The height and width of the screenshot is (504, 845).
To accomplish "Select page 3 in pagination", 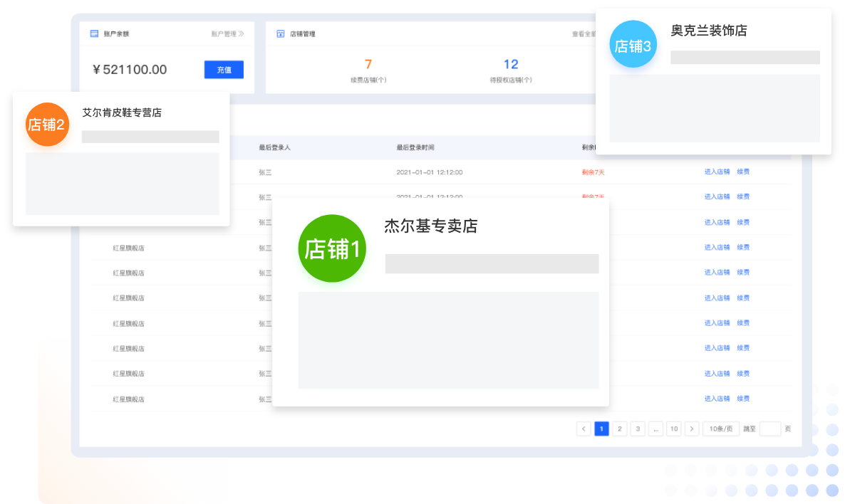I will pos(638,429).
